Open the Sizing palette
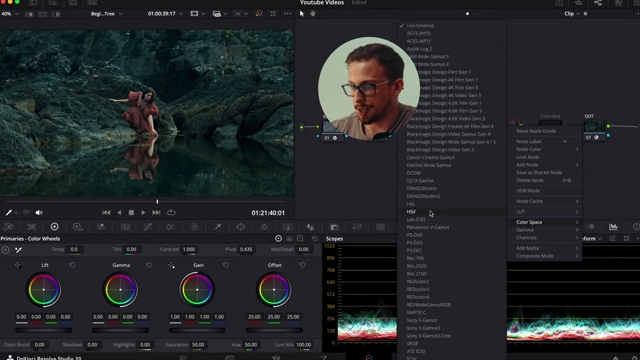 pos(357,227)
